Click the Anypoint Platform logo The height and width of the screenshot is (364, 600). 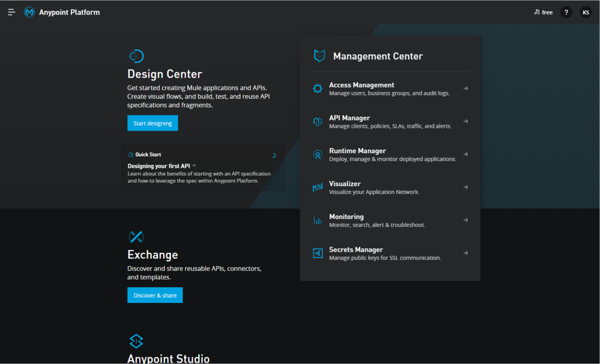(29, 12)
